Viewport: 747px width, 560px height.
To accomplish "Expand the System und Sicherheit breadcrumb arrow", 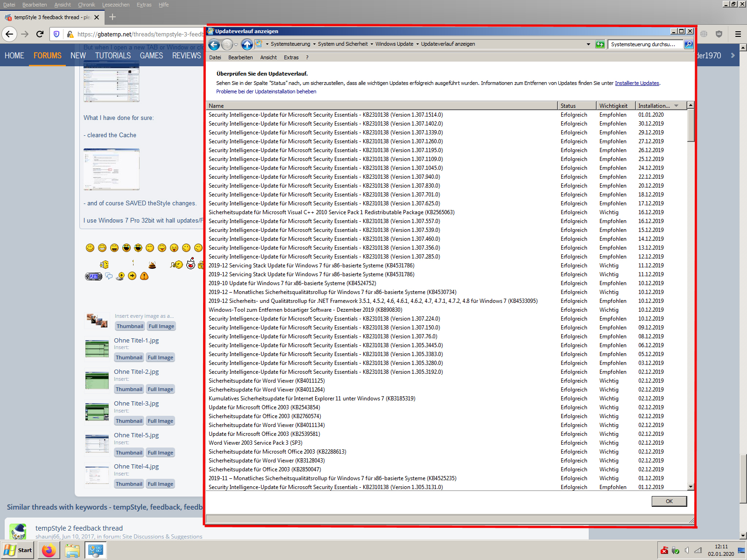I will tap(372, 44).
